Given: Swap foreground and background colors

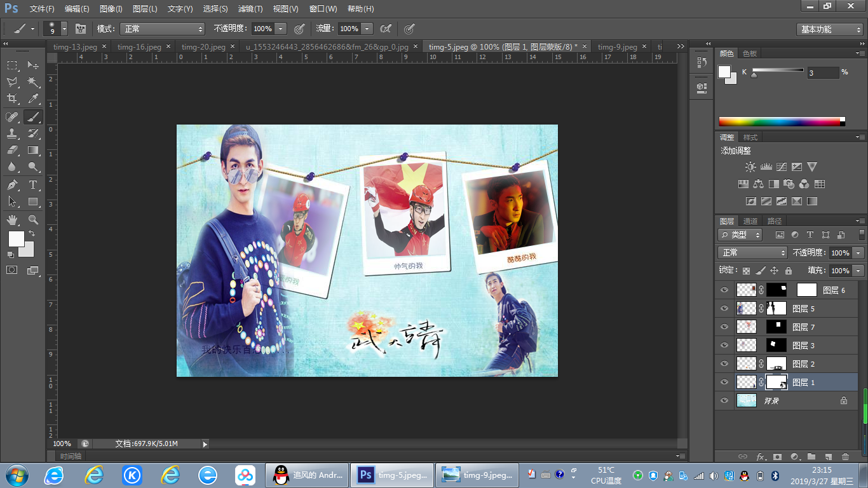Looking at the screenshot, I should (x=32, y=234).
